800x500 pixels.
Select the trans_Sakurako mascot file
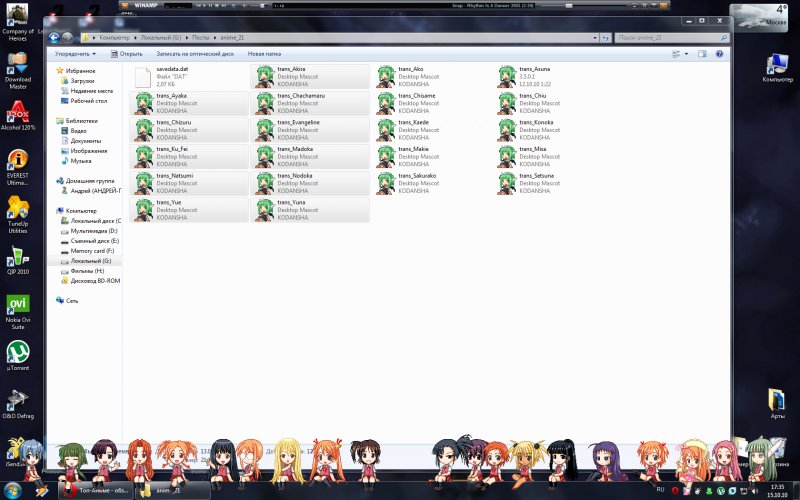(x=431, y=183)
